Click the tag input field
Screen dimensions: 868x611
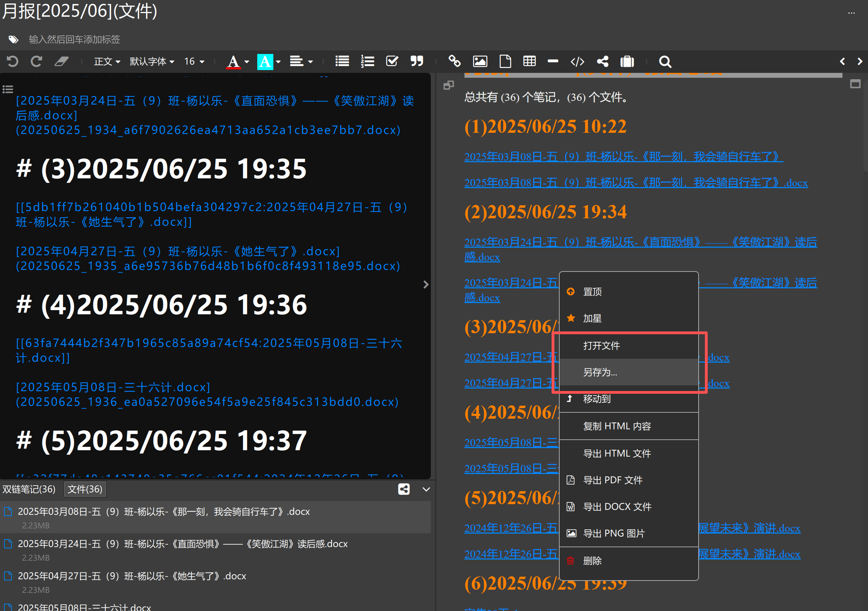coord(75,39)
